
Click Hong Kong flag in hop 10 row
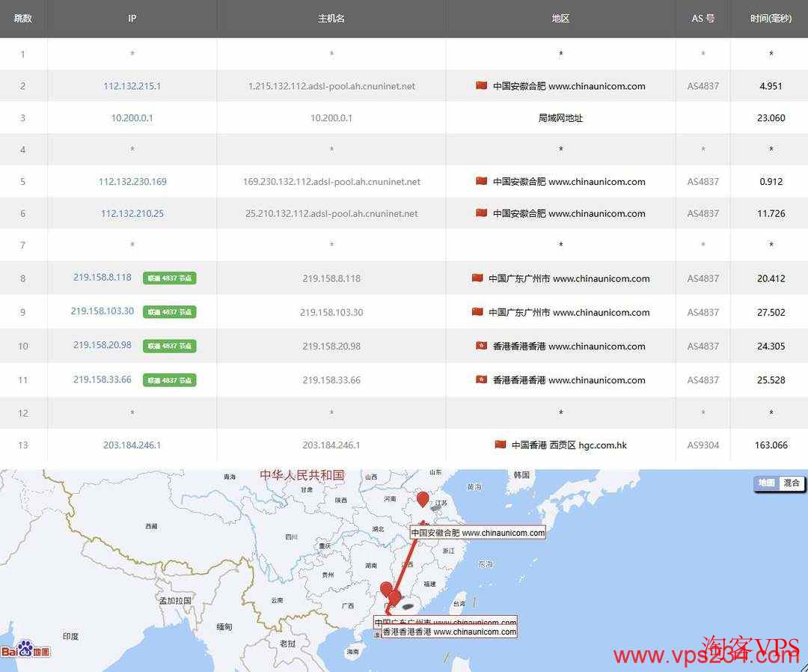pos(481,345)
